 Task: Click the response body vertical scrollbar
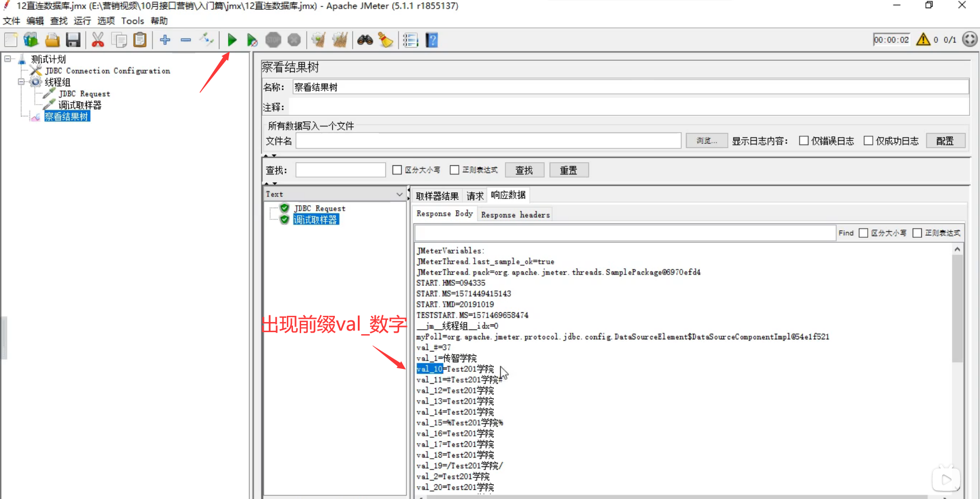tap(957, 309)
